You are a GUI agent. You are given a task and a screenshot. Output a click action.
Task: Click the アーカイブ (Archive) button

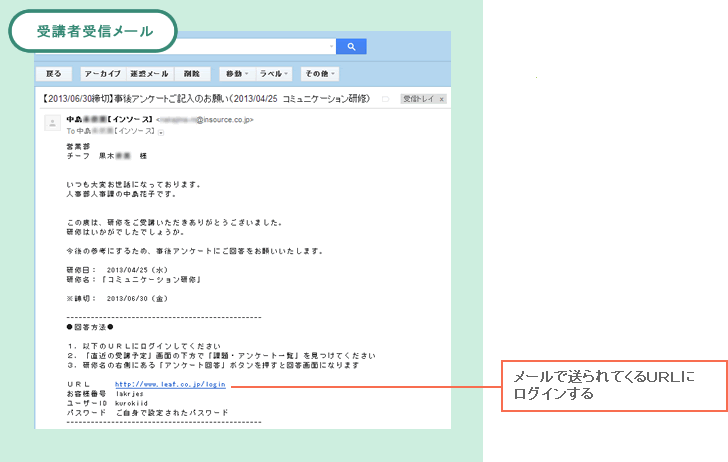point(103,74)
